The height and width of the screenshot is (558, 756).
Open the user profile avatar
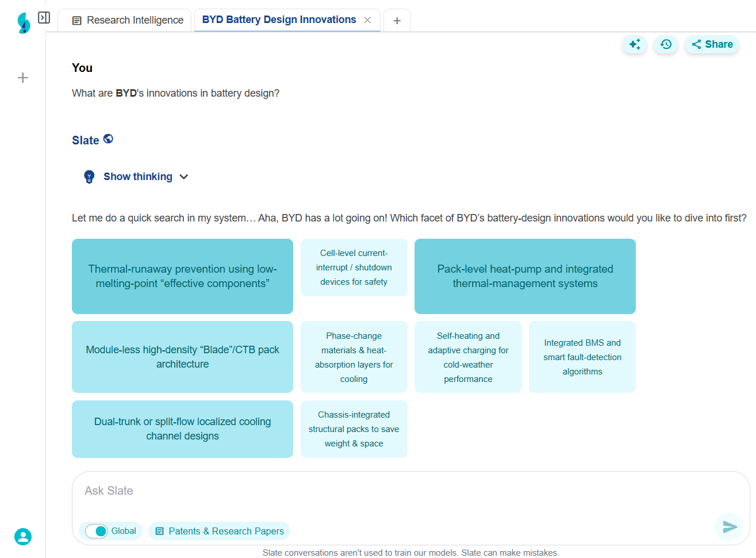(23, 537)
